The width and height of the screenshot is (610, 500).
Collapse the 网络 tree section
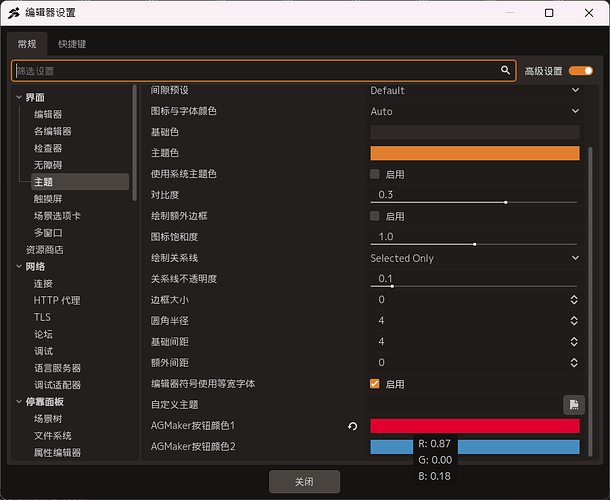[19, 267]
